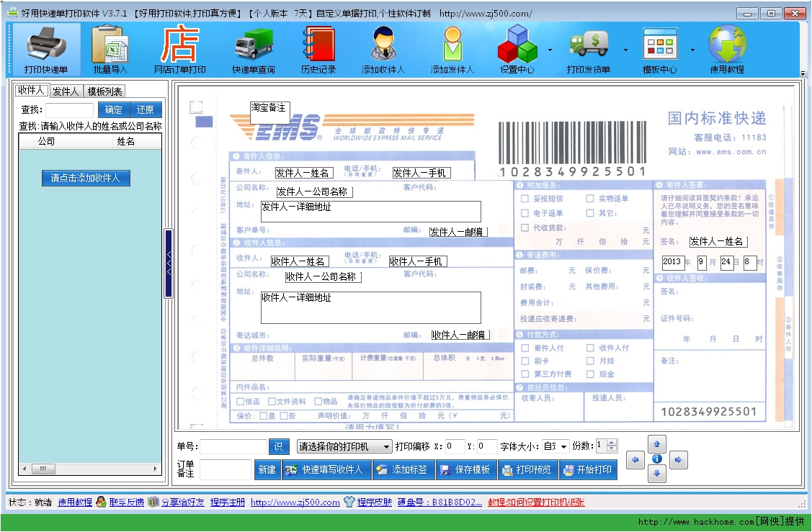
Task: Click the 确定 search button
Action: (x=113, y=109)
